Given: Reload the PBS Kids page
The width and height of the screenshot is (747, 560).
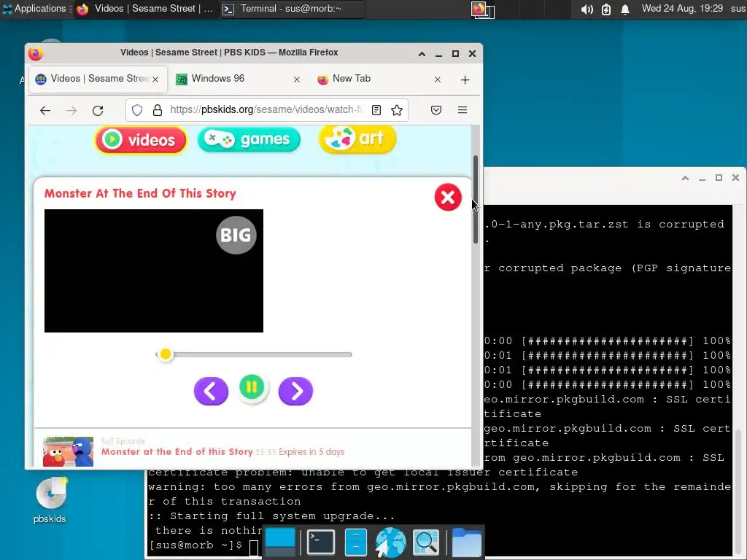Looking at the screenshot, I should [98, 111].
